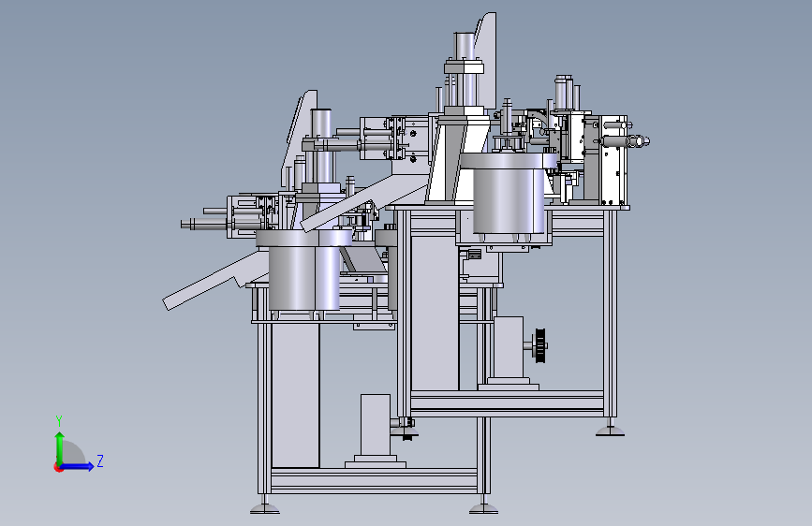Click the green Y axis arrow of the triad

[x=60, y=447]
